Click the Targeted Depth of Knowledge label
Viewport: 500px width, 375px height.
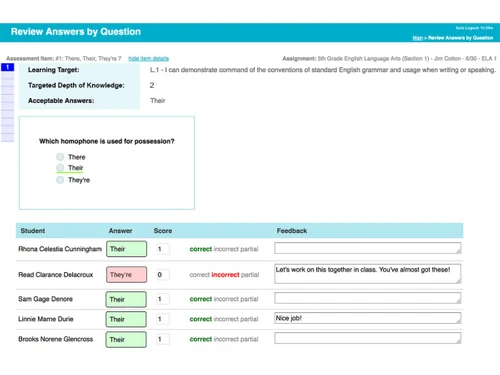[x=76, y=85]
